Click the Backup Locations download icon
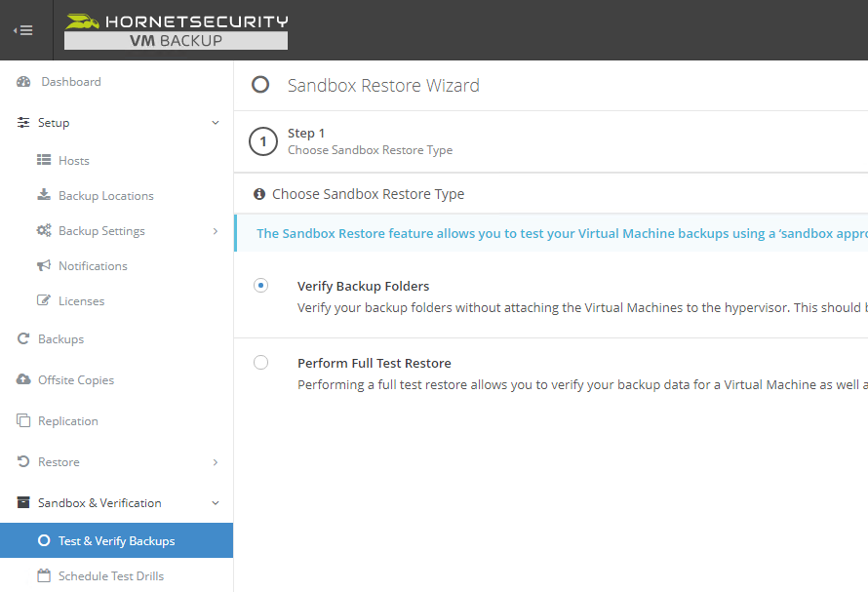Screen dimensions: 868x592 (45, 195)
